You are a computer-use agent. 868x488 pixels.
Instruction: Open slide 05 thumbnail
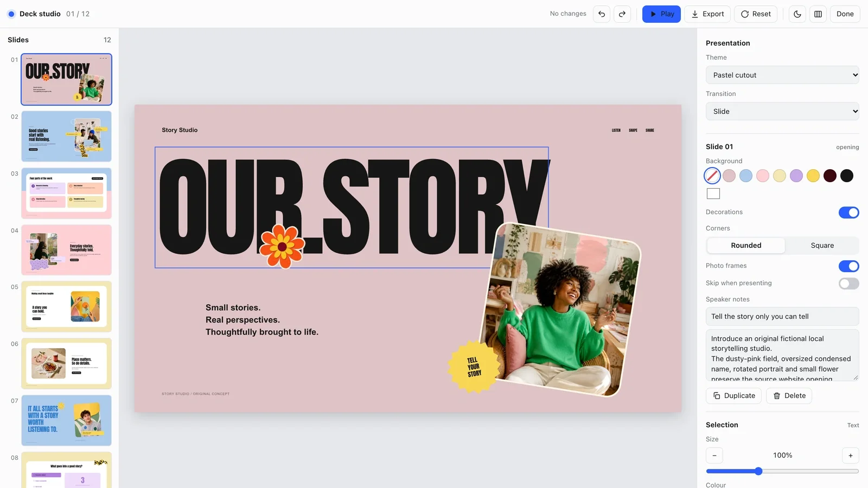(x=66, y=306)
